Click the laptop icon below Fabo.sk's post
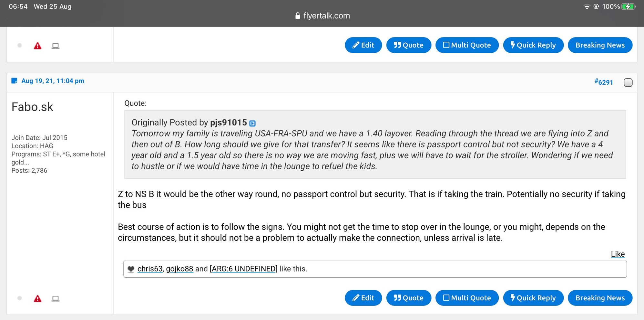 (x=56, y=298)
